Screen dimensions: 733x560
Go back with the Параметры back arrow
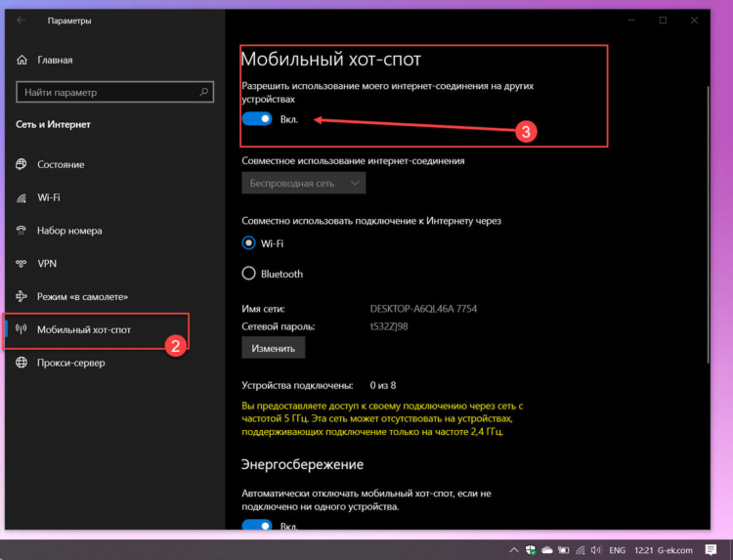coord(22,21)
